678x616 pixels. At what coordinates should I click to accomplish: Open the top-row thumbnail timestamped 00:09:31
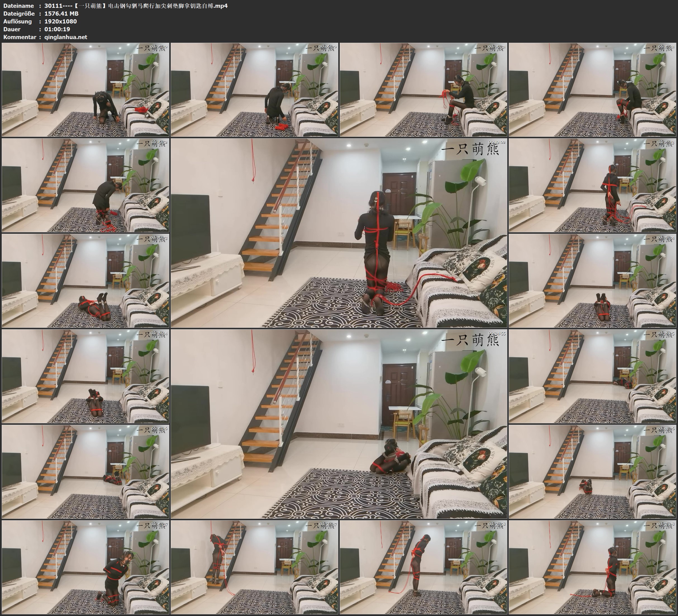424,90
